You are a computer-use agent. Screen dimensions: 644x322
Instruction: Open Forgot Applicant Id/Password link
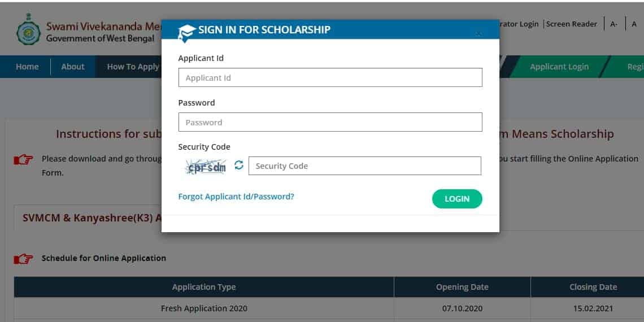236,197
